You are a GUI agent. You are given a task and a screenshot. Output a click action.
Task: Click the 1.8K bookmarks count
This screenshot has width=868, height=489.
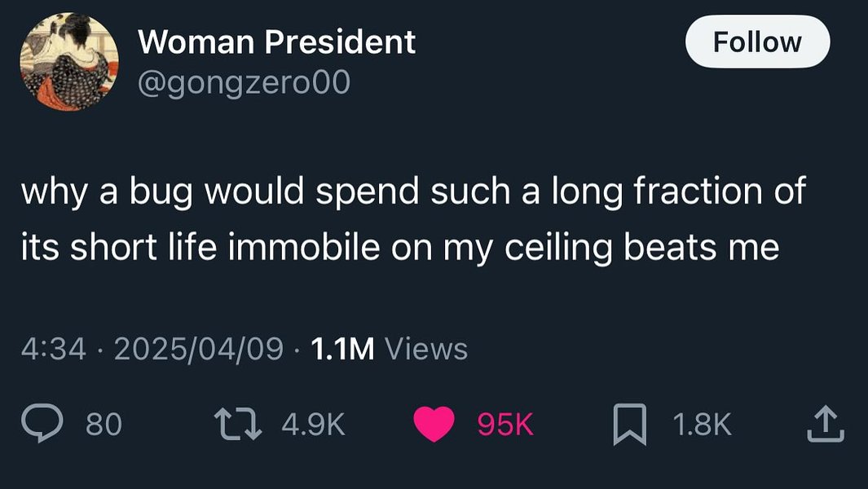point(702,424)
